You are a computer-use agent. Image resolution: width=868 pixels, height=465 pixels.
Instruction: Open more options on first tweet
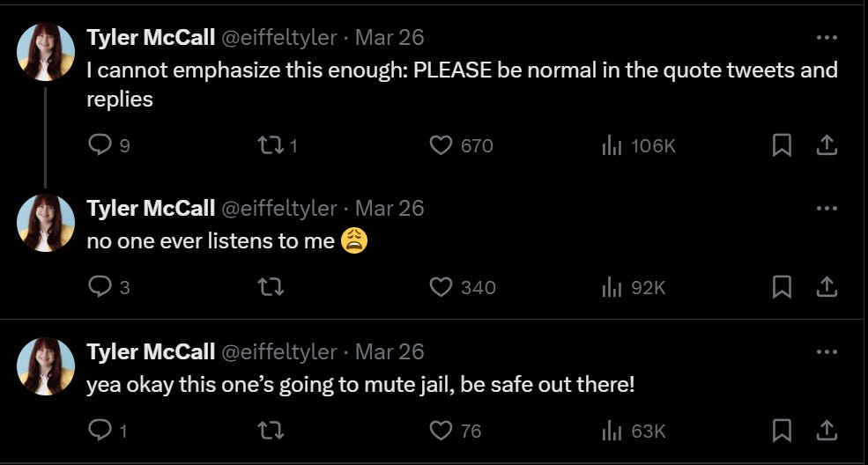point(827,38)
